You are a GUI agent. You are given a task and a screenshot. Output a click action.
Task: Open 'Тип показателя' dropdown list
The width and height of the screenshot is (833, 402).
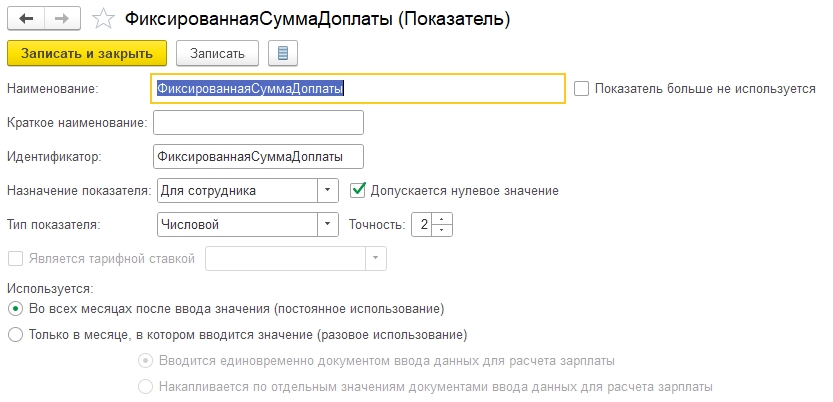click(328, 224)
